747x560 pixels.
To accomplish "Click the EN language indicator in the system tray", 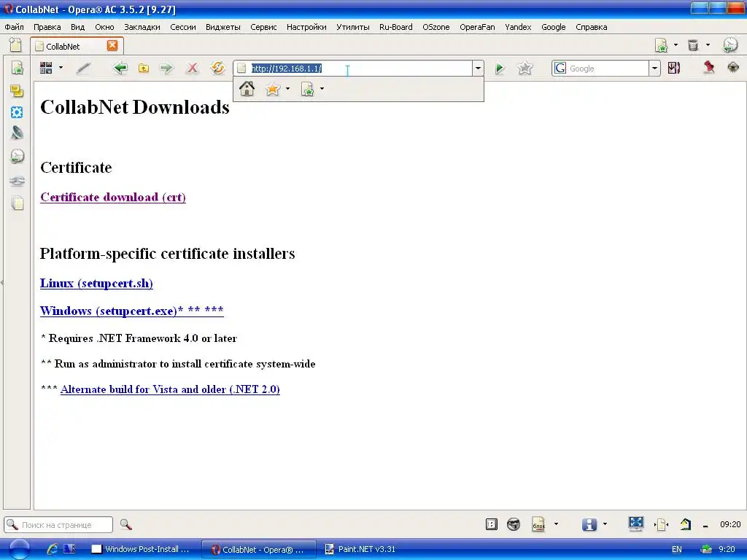I will tap(676, 549).
